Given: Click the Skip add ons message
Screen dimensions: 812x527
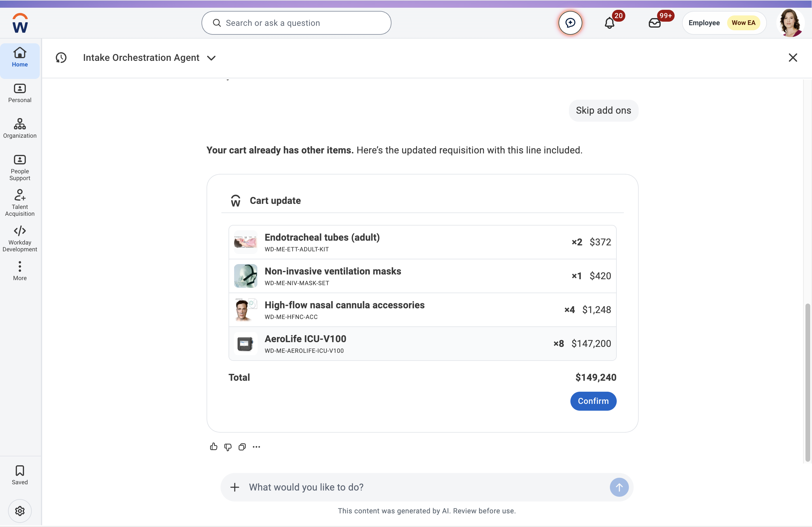Looking at the screenshot, I should (603, 110).
